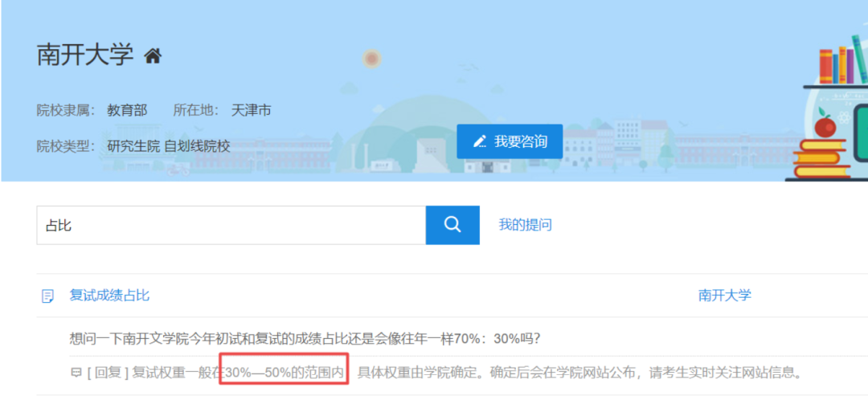The width and height of the screenshot is (868, 408).
Task: Open the 我的提问 link
Action: (525, 225)
